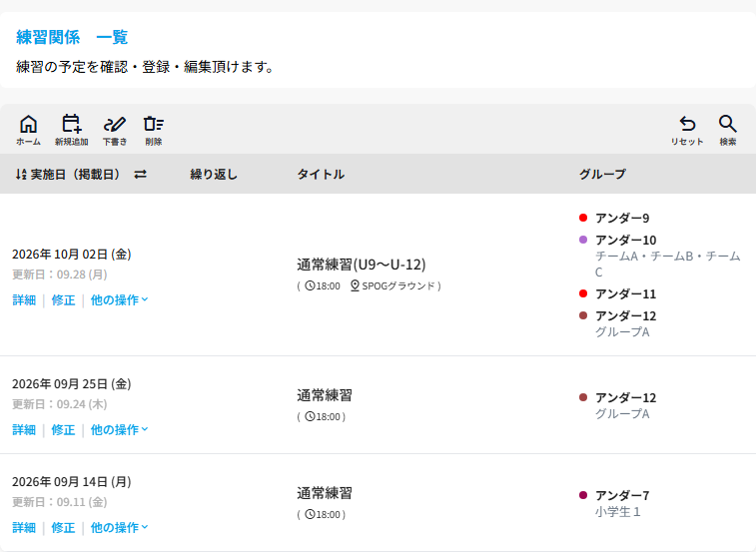
Task: Click the location pin beside SPOGグラウンド
Action: point(355,285)
